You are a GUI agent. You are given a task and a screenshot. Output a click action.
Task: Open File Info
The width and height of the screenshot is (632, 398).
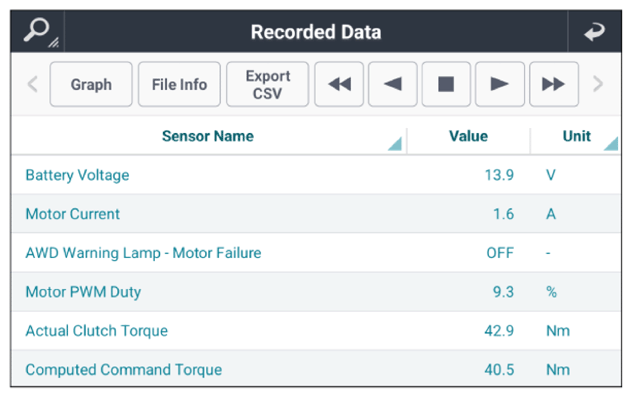[179, 84]
